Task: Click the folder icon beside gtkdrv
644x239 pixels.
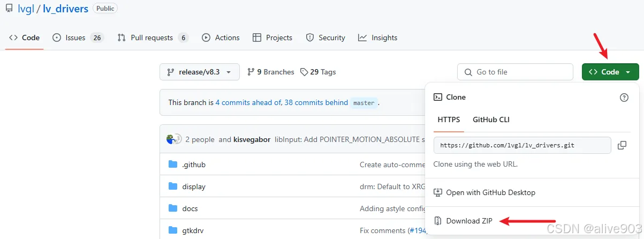Action: point(172,230)
